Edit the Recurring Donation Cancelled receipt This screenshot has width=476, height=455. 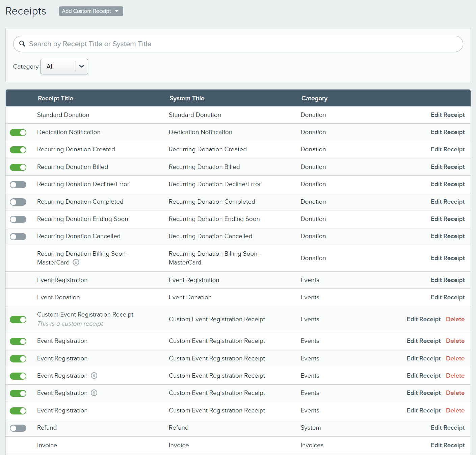coord(448,236)
